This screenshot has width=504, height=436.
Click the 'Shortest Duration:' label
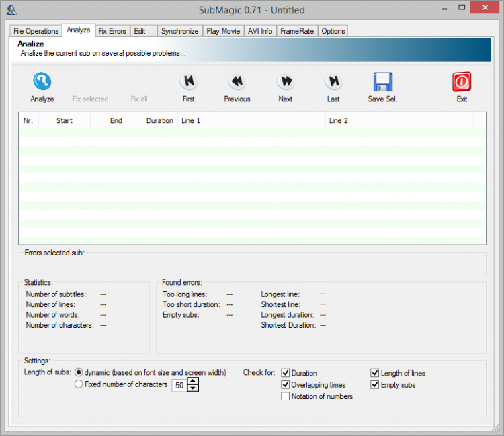coord(288,325)
